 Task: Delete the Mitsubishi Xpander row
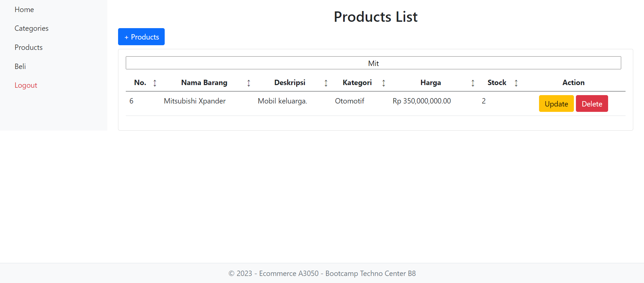(x=592, y=104)
